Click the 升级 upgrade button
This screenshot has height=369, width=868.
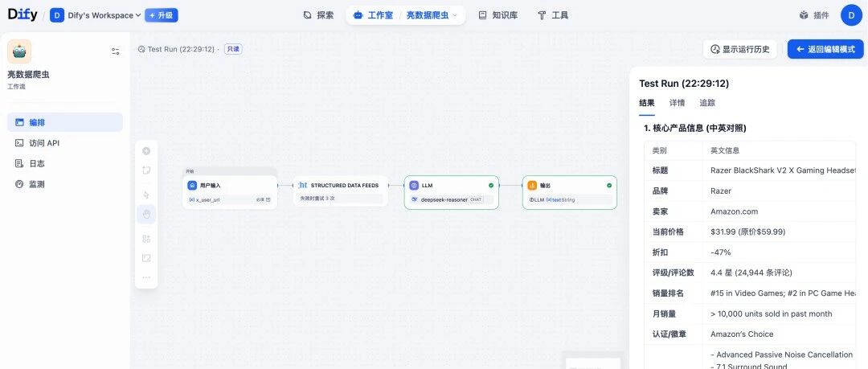click(161, 15)
